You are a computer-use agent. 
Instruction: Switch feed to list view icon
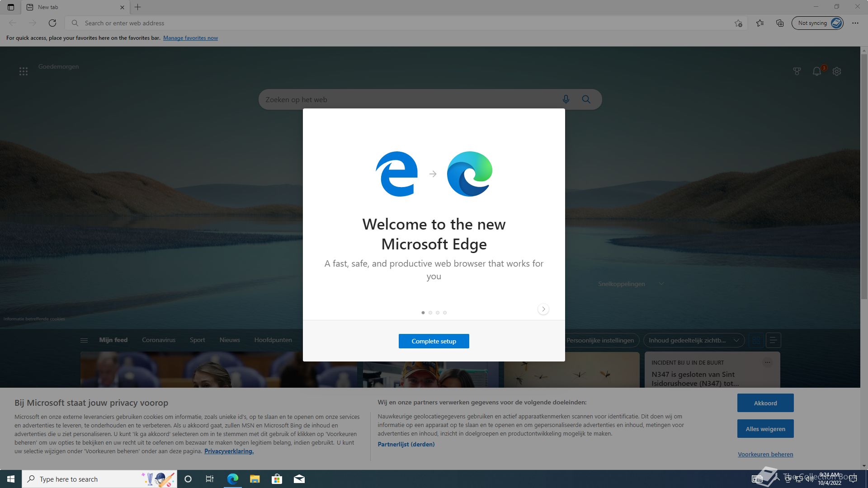pyautogui.click(x=773, y=340)
